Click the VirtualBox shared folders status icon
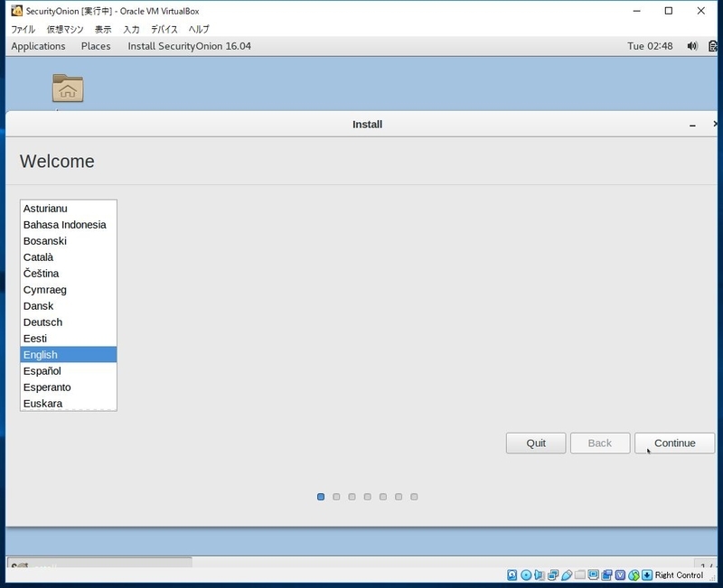723x588 pixels. pyautogui.click(x=580, y=574)
